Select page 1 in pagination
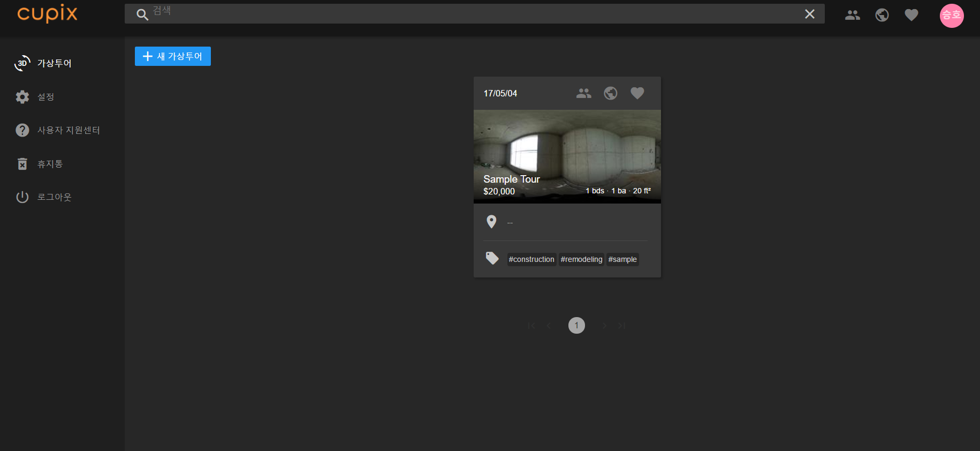 point(576,325)
